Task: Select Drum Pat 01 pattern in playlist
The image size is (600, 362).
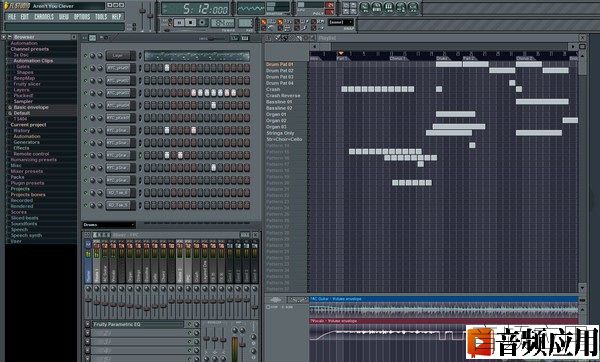Action: pos(280,65)
